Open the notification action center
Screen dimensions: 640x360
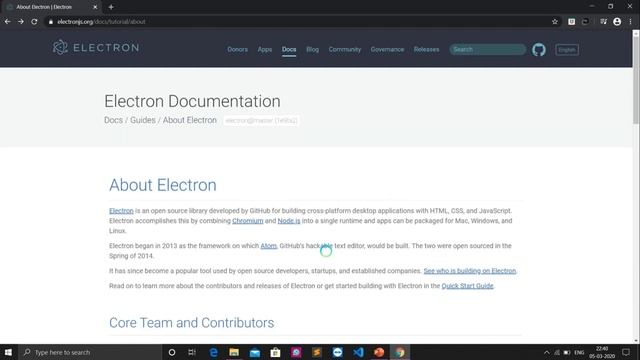[626, 352]
